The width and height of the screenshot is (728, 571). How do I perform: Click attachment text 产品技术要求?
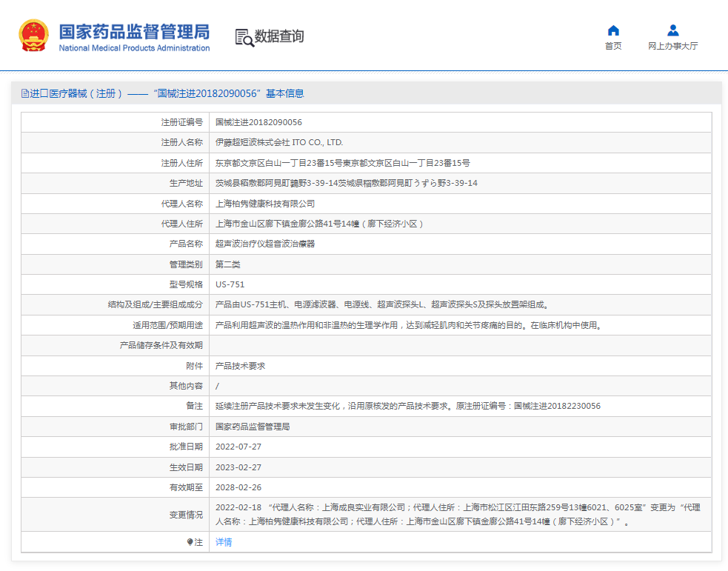[x=236, y=365]
